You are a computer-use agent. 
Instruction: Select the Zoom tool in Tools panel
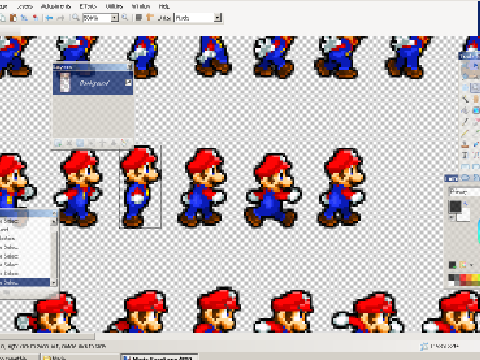point(476,88)
